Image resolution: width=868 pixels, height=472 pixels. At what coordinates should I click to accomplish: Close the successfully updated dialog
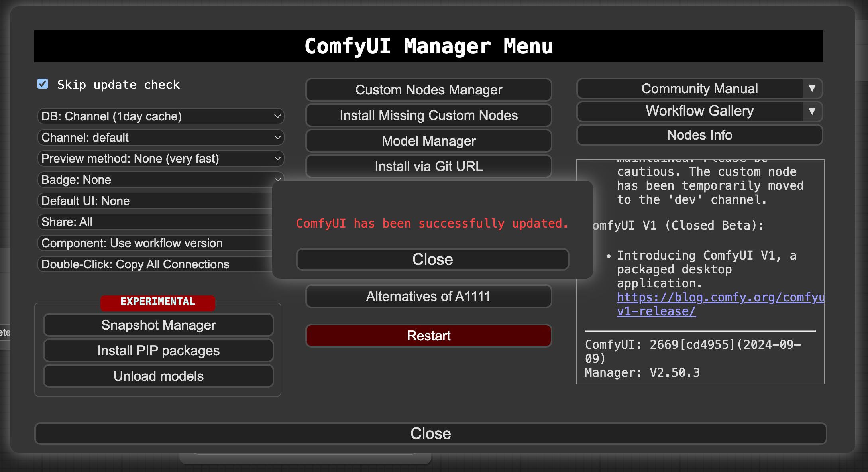(x=432, y=260)
